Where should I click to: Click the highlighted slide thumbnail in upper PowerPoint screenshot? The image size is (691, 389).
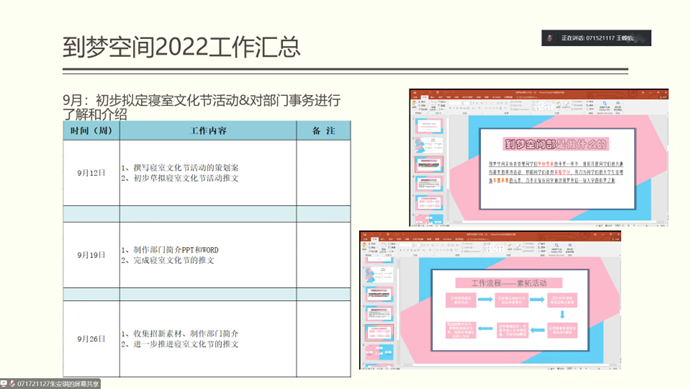point(429,165)
